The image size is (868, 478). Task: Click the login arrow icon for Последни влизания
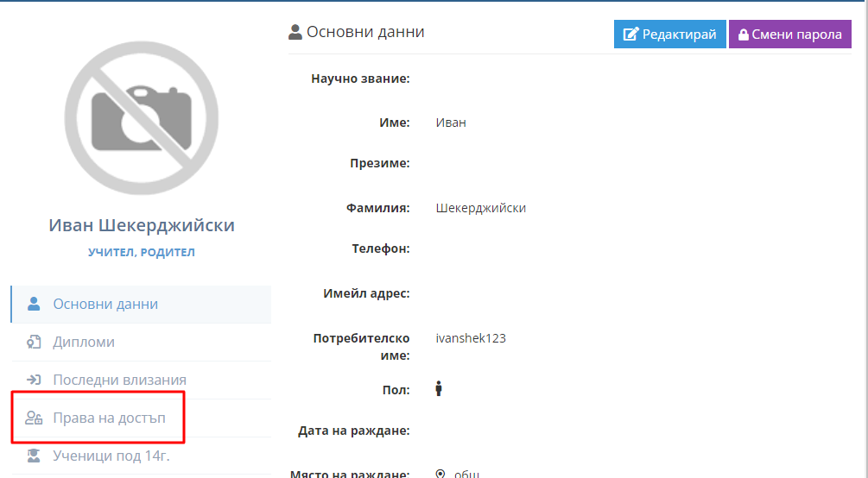[x=35, y=381]
